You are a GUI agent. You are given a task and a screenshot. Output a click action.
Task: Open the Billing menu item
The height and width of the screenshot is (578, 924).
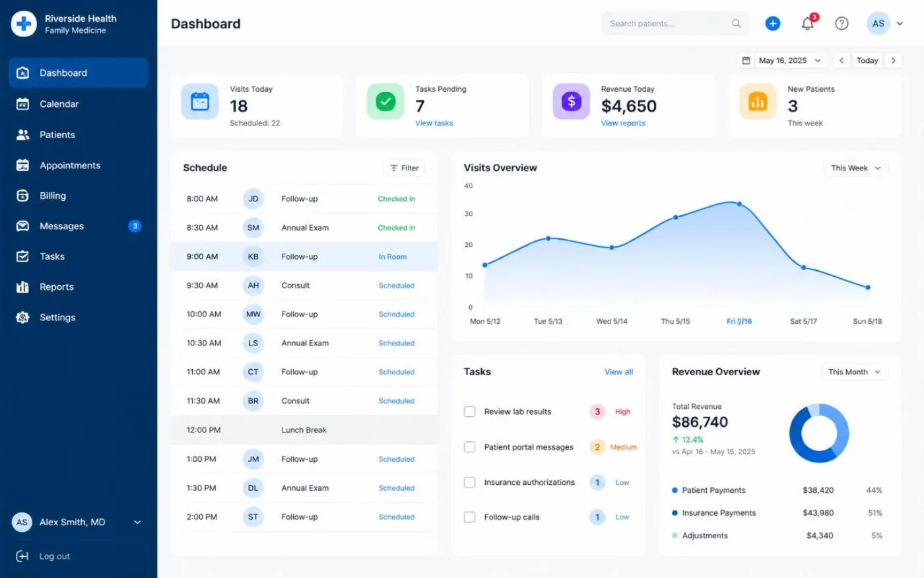(78, 196)
